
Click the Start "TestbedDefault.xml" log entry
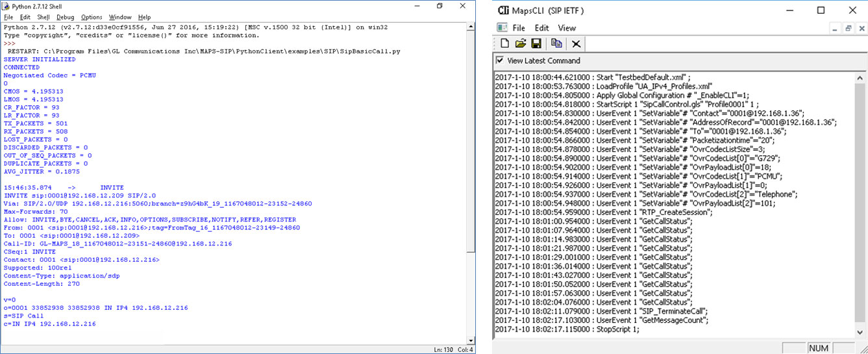(593, 76)
